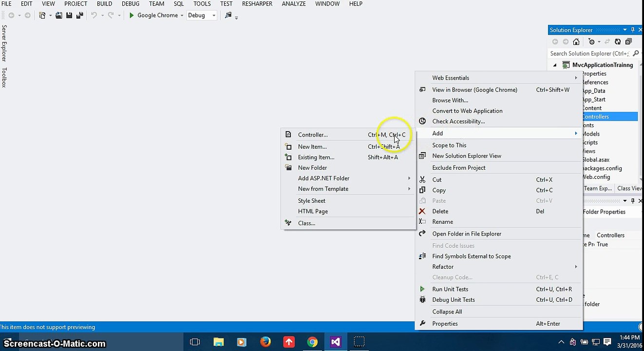
Task: Switch to Visual Studio taskbar icon
Action: coord(336,342)
